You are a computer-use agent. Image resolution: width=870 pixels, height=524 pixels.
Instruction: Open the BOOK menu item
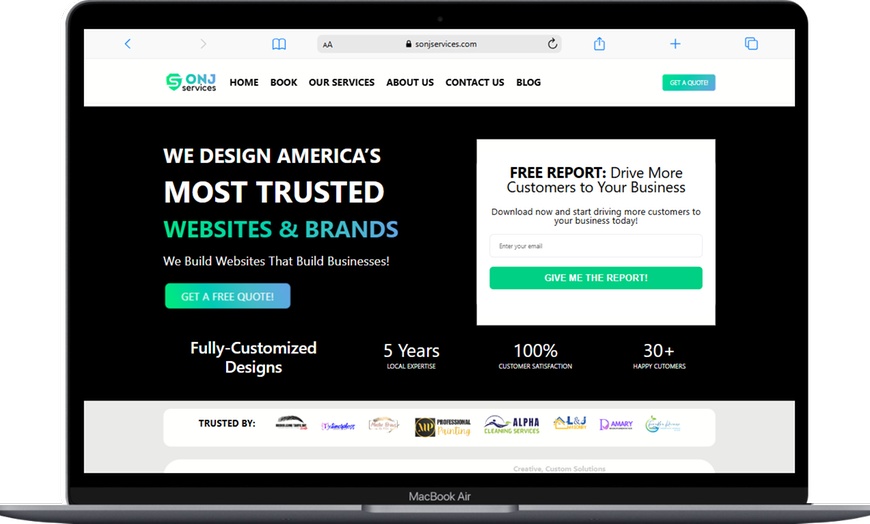pyautogui.click(x=284, y=82)
